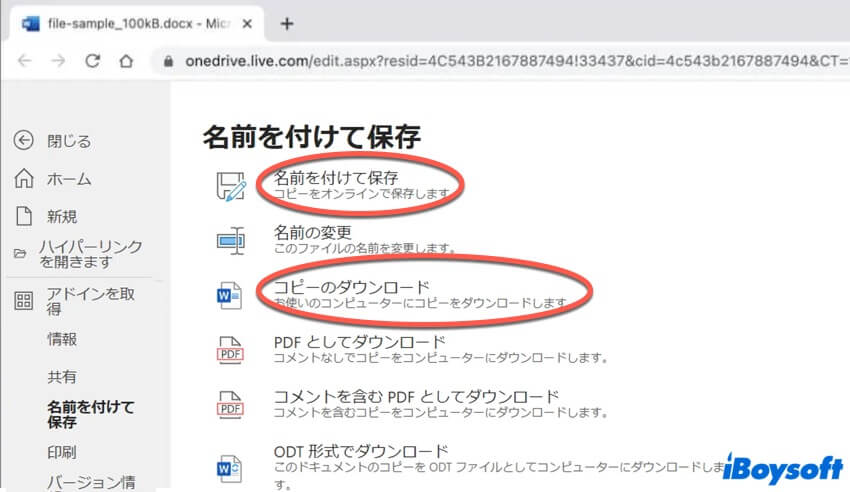Select 閉じる in the sidebar
Screen dimensions: 850x492
coord(69,141)
